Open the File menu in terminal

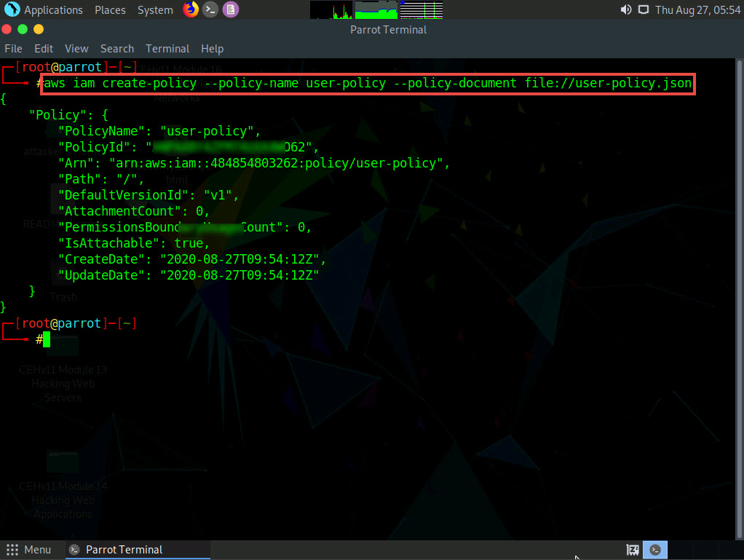pyautogui.click(x=13, y=49)
